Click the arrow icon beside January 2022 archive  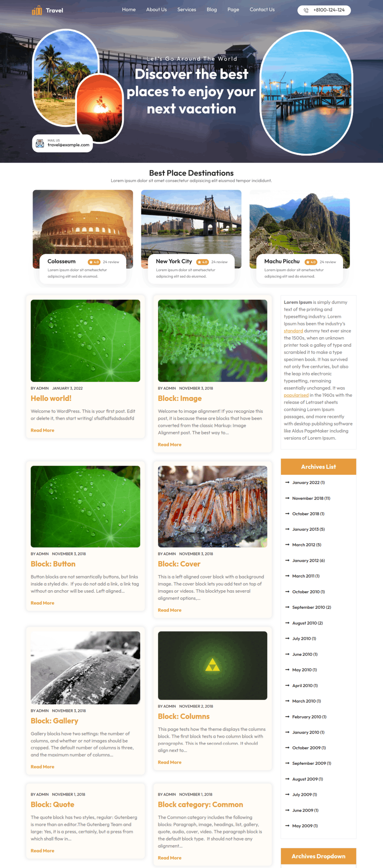(x=287, y=483)
